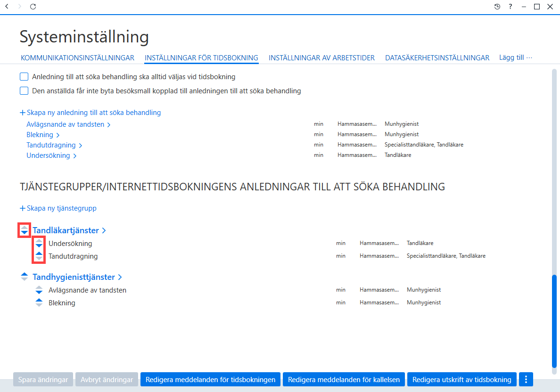Reorder Undersökning service using its arrows

[39, 244]
